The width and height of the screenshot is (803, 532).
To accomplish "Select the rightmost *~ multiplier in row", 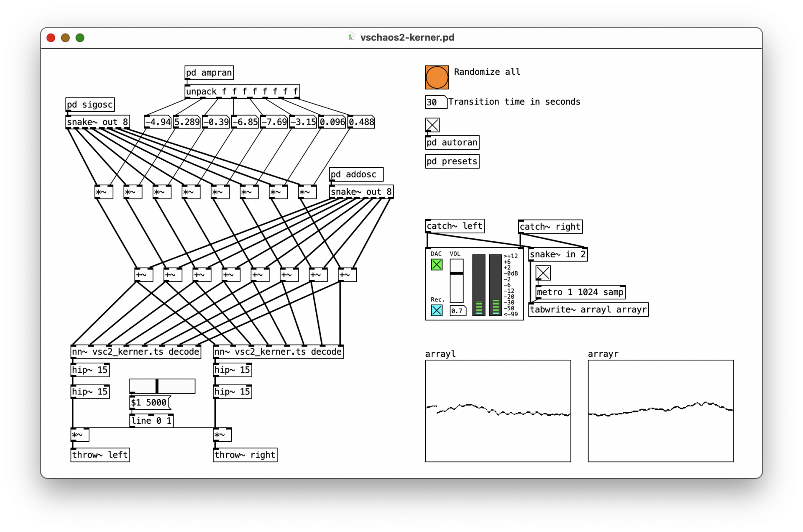I will coord(307,192).
